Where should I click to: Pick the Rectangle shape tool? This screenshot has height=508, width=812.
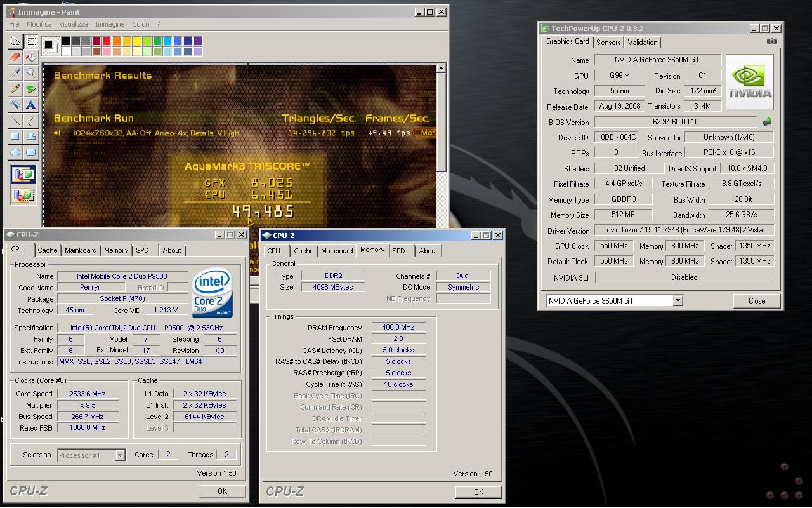point(15,137)
